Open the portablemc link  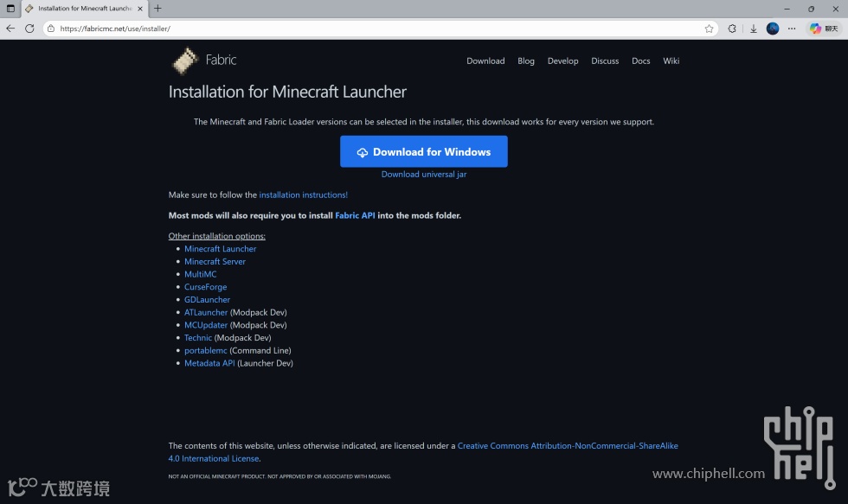click(206, 351)
